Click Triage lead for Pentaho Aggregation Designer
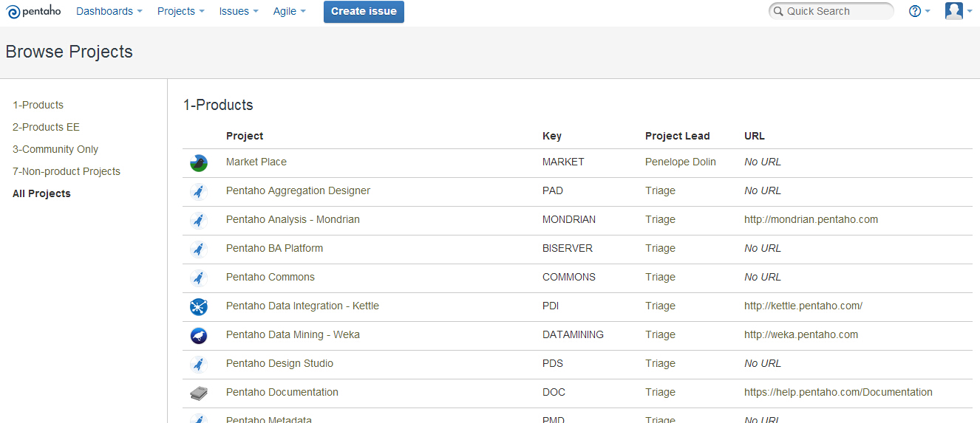Screen dimensions: 980x423 click(x=660, y=190)
